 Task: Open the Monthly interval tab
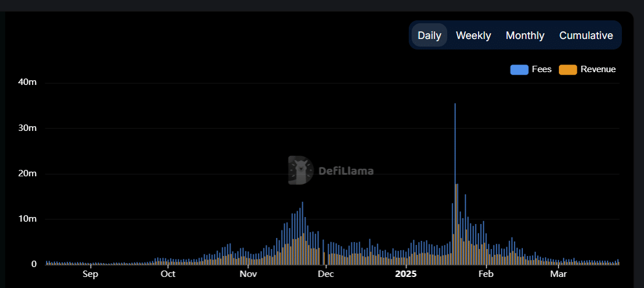click(525, 35)
